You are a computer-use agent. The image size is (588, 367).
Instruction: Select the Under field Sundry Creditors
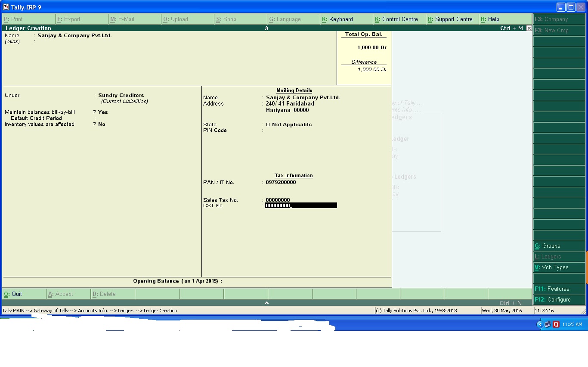click(121, 95)
